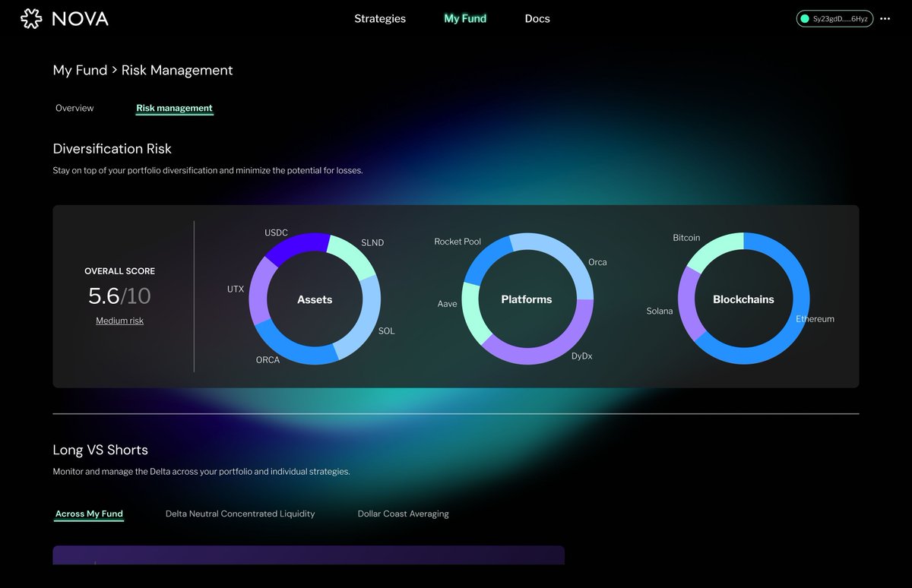The height and width of the screenshot is (588, 912).
Task: Go to My Fund in top navigation
Action: [x=465, y=19]
